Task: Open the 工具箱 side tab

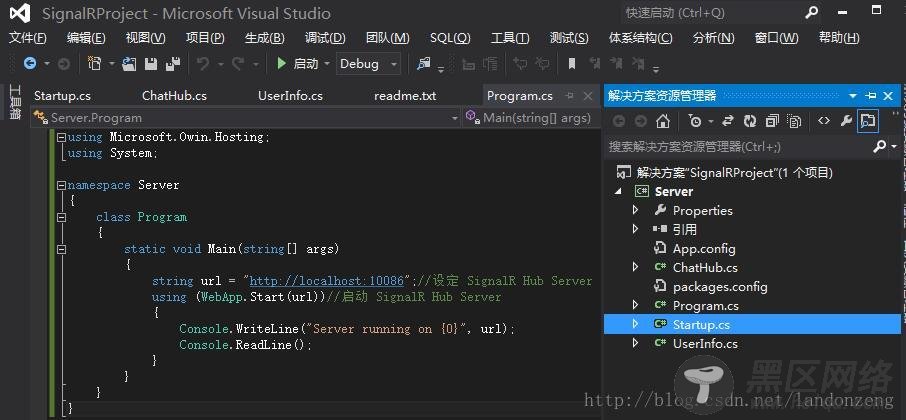Action: (x=15, y=102)
